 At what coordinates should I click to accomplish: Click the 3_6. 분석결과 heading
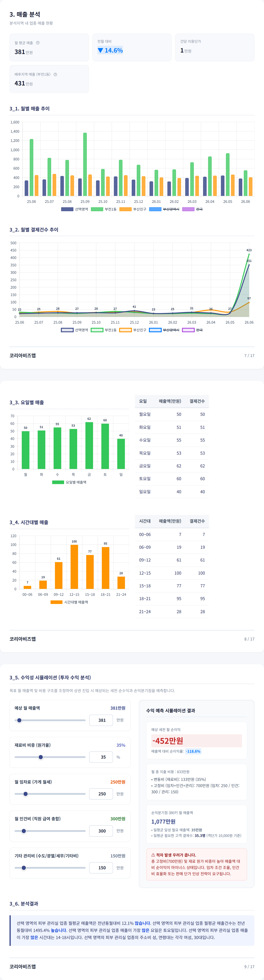tap(24, 904)
